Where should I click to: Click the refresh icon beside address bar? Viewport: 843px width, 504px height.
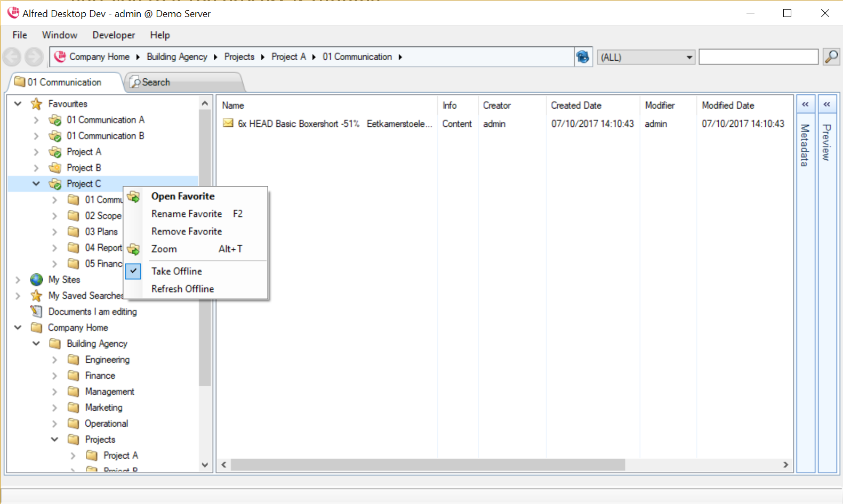(583, 56)
